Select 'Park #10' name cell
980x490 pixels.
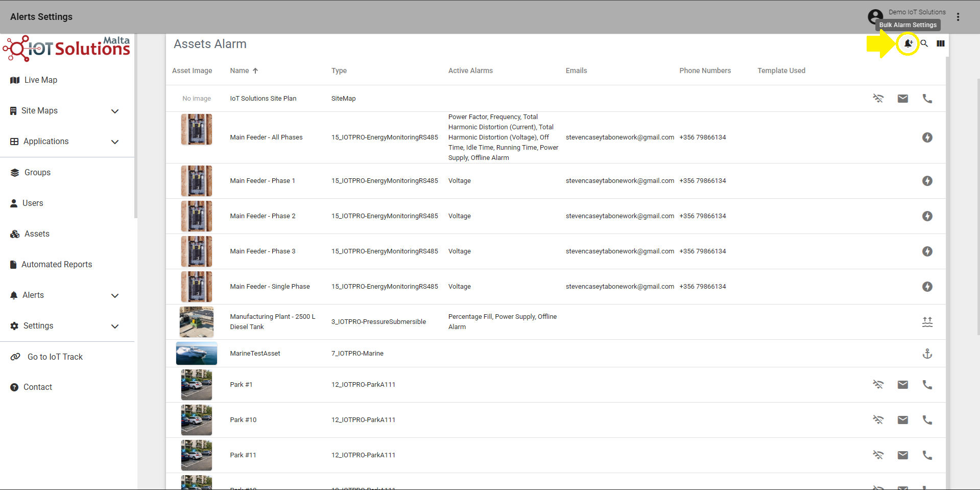243,420
